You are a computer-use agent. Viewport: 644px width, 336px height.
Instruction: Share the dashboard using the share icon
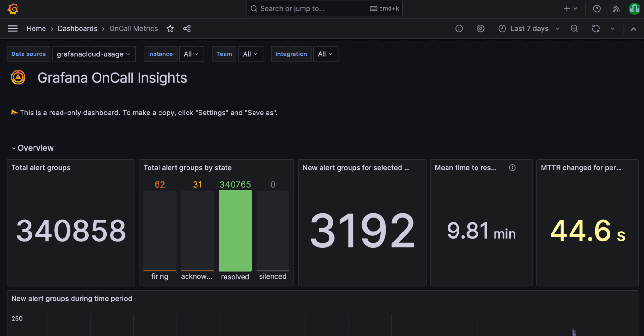tap(187, 29)
